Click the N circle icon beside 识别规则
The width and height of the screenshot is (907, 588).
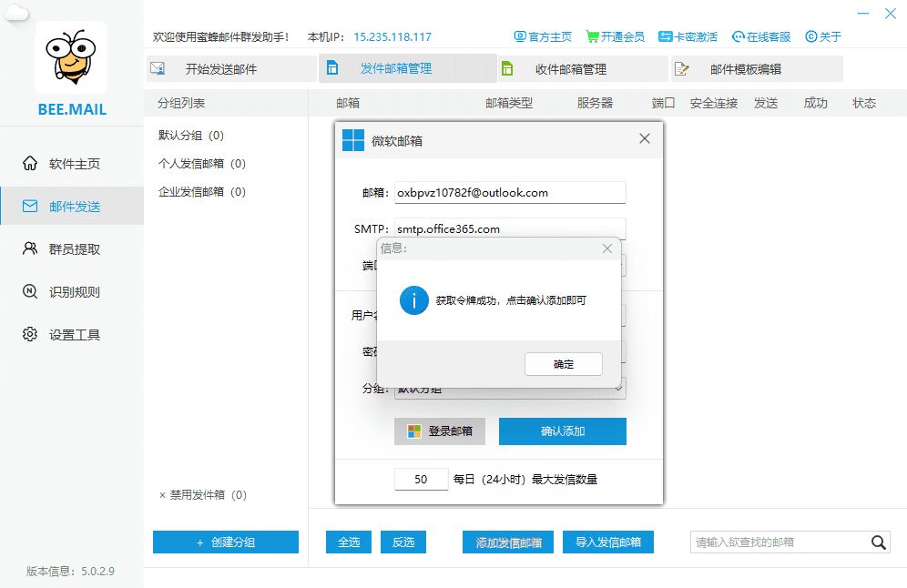pos(30,291)
